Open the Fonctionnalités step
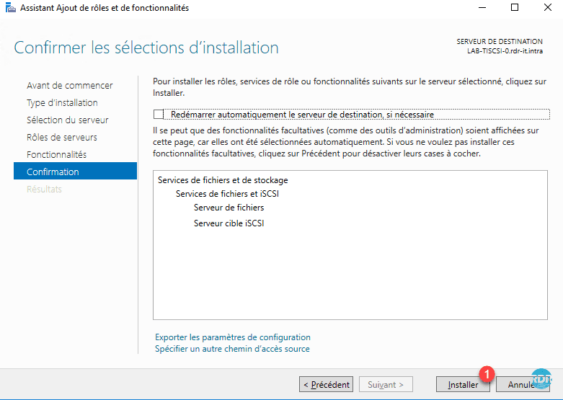This screenshot has width=563, height=400. pyautogui.click(x=56, y=154)
